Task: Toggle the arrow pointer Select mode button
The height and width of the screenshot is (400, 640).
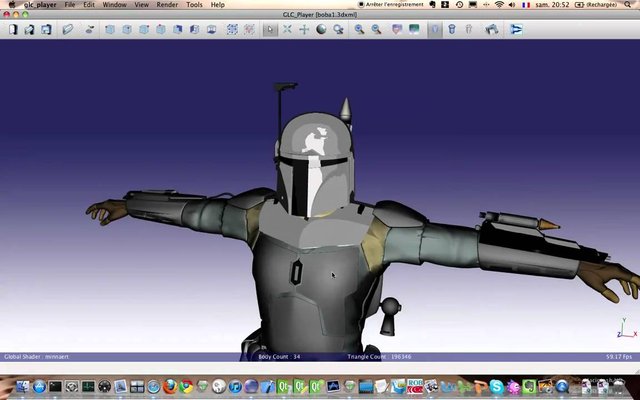Action: point(270,29)
